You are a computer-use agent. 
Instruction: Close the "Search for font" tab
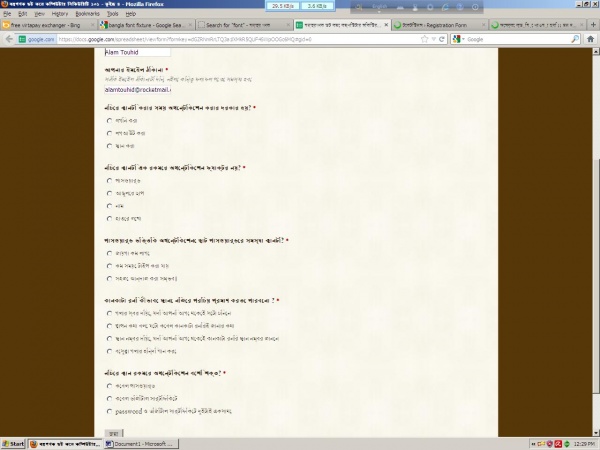288,25
